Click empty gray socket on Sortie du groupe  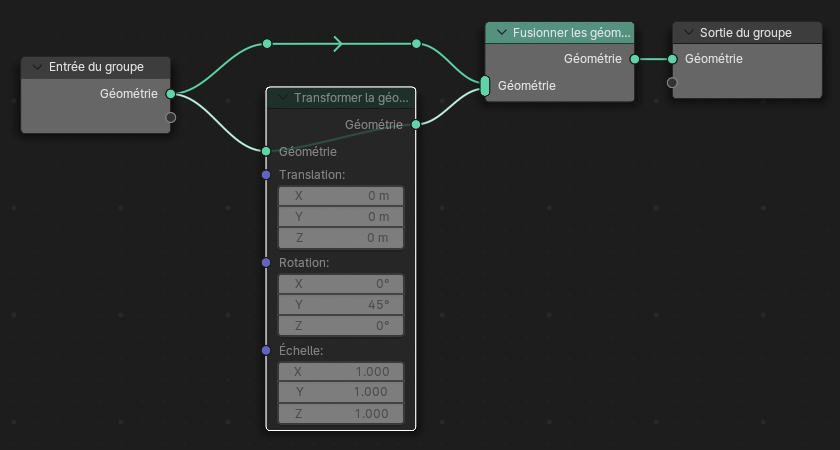tap(673, 83)
